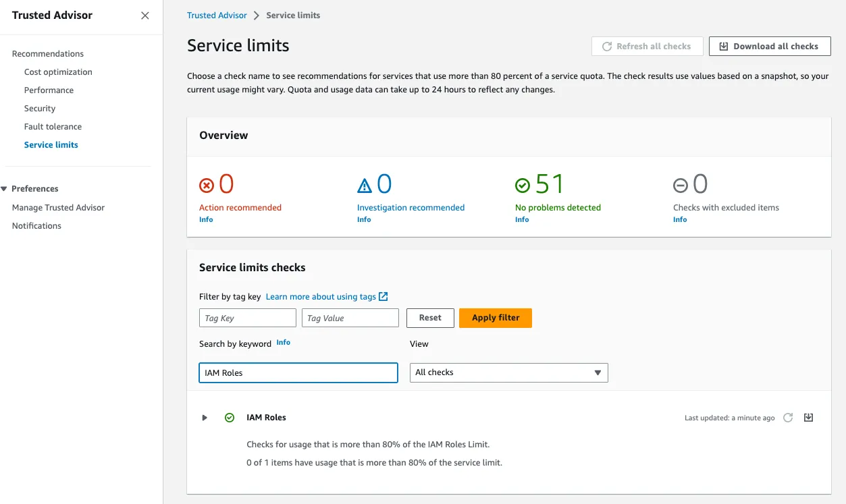
Task: Click Download all checks button
Action: tap(770, 47)
